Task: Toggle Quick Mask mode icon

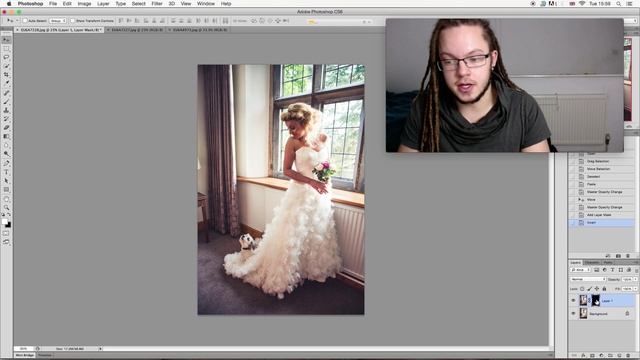Action: click(x=6, y=233)
